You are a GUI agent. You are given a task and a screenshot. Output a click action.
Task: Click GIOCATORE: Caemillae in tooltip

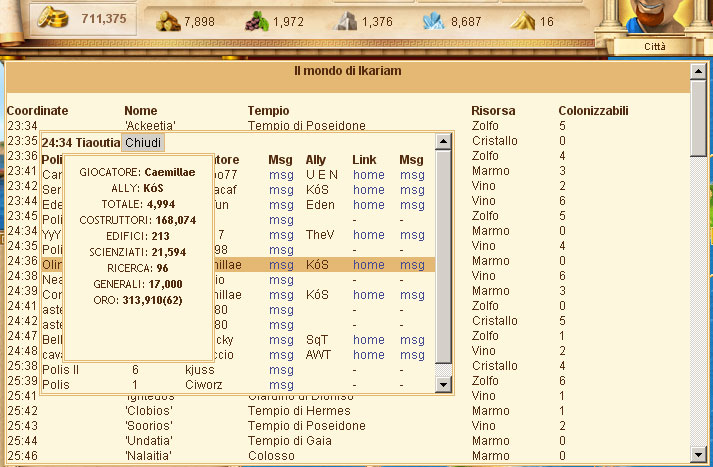137,172
